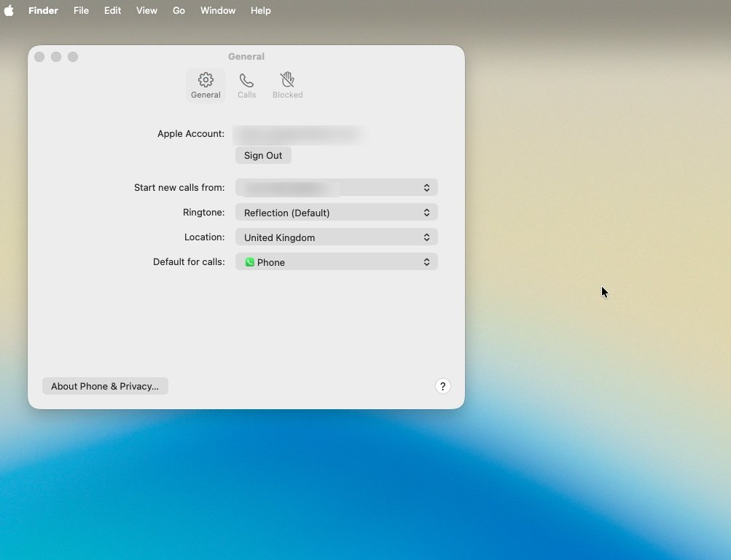Open the Go menu

coord(179,11)
